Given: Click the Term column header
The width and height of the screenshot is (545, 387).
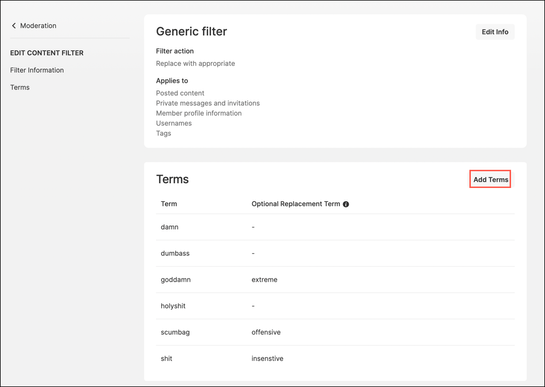Looking at the screenshot, I should 169,204.
